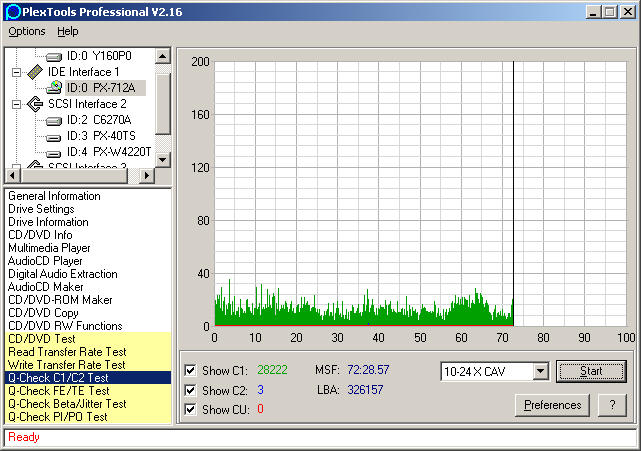641x451 pixels.
Task: Click the SCSI Interface 2 adapter icon
Action: pos(35,104)
